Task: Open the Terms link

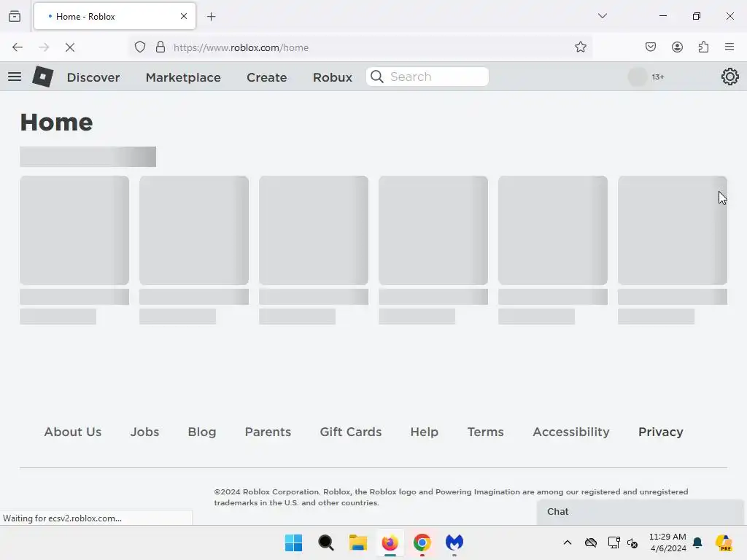Action: pos(485,432)
